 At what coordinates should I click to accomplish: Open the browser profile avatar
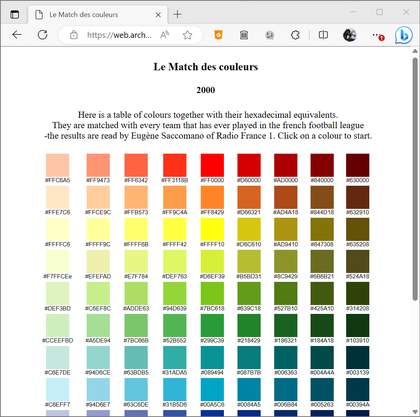point(349,35)
